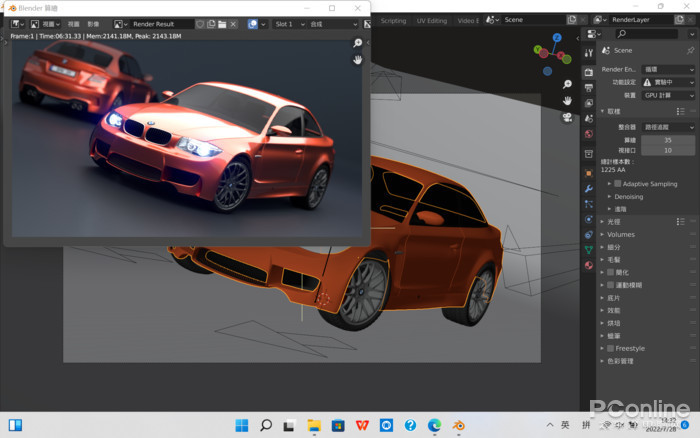Open the 功能設定 feature set dropdown

[x=668, y=82]
